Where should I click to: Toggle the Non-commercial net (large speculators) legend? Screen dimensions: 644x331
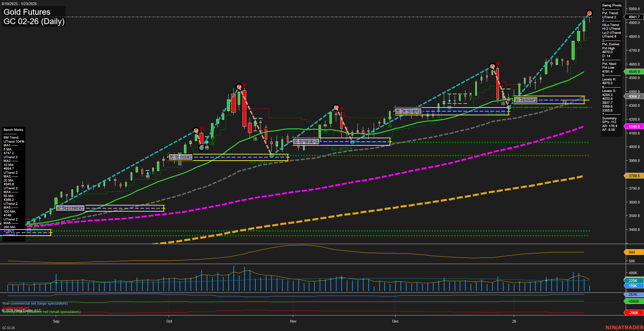point(35,303)
